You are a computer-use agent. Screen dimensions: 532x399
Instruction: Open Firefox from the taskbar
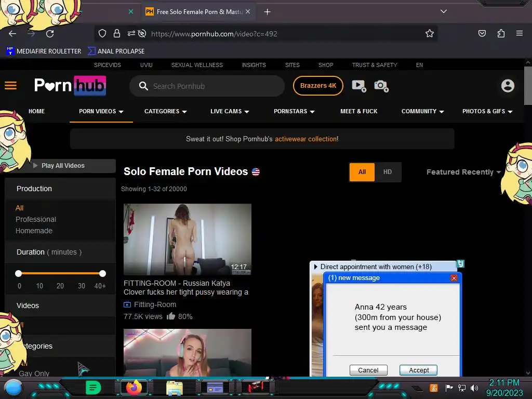tap(134, 388)
